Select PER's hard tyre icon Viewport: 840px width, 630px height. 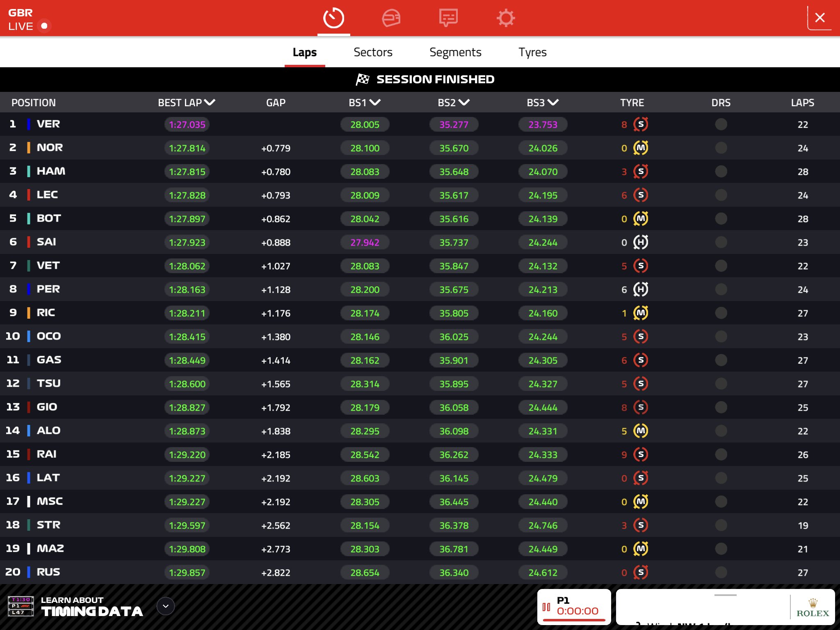pos(641,290)
